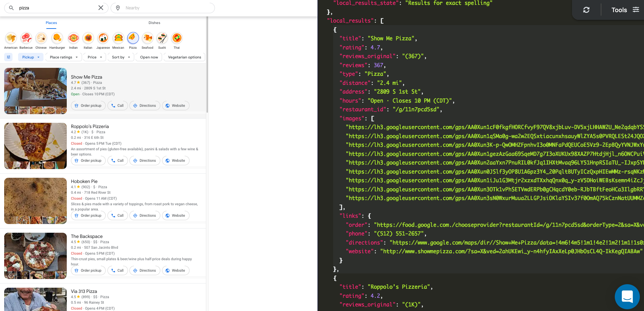Screen dimensions: 644x311
Task: Select the Barbecue cuisine icon
Action: coord(26,38)
